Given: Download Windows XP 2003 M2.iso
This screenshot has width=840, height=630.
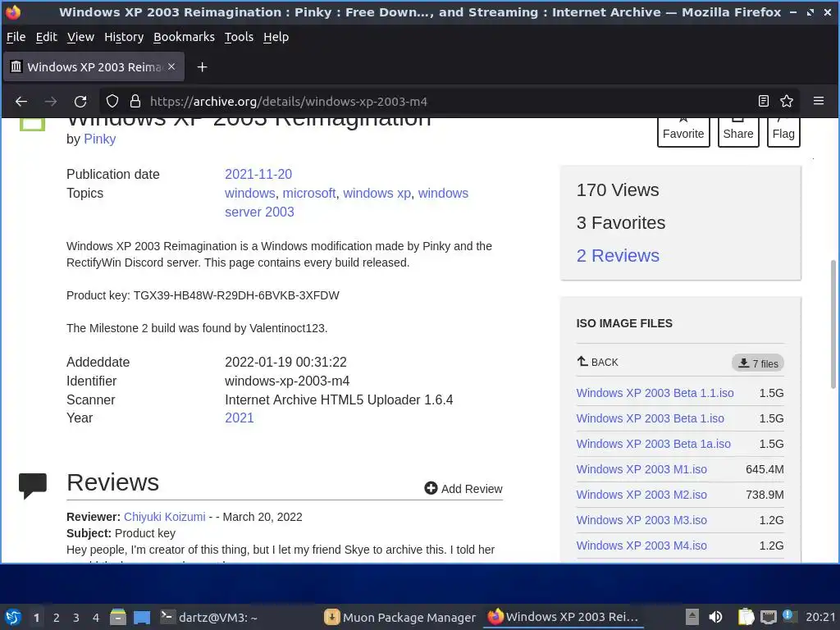Looking at the screenshot, I should tap(641, 495).
